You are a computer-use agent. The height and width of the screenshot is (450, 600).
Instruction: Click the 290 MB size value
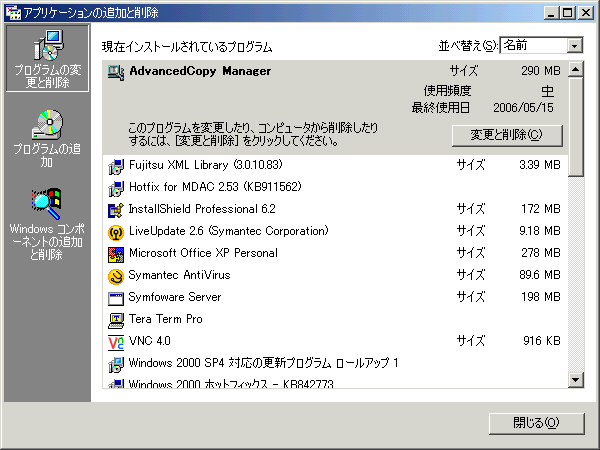pos(541,71)
